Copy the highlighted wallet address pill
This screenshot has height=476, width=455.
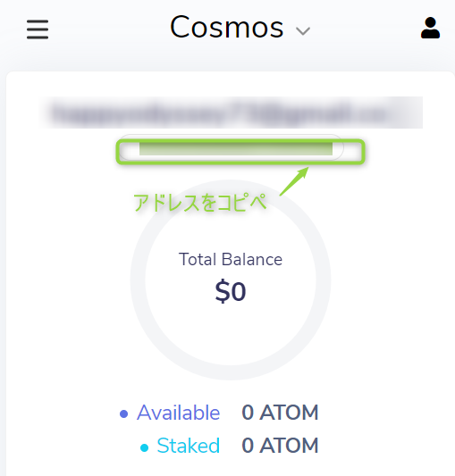pyautogui.click(x=231, y=147)
